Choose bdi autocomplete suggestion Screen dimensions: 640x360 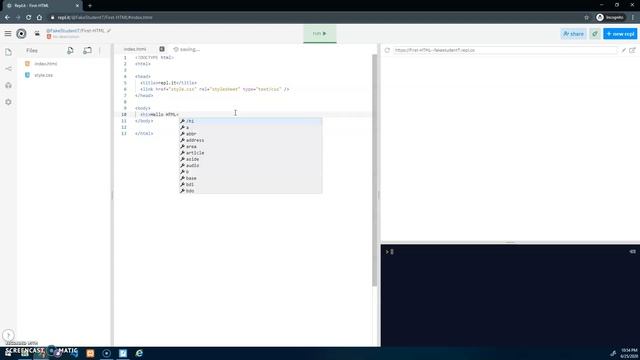tap(251, 184)
